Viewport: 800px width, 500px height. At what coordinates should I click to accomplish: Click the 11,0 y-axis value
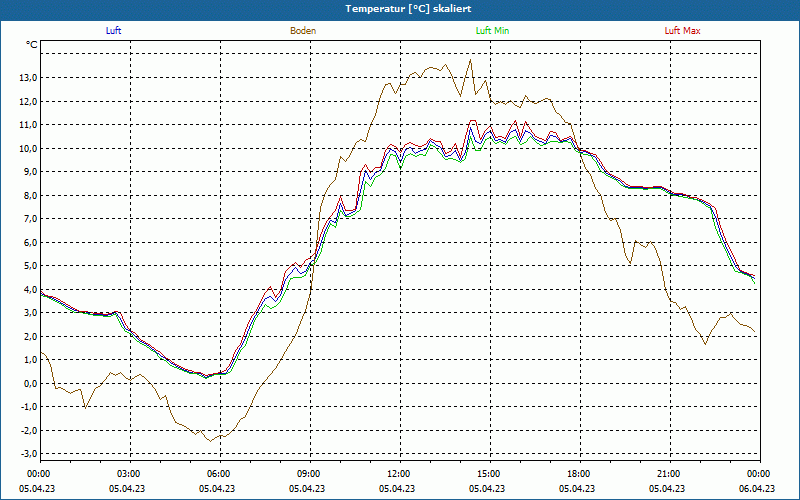pos(29,124)
